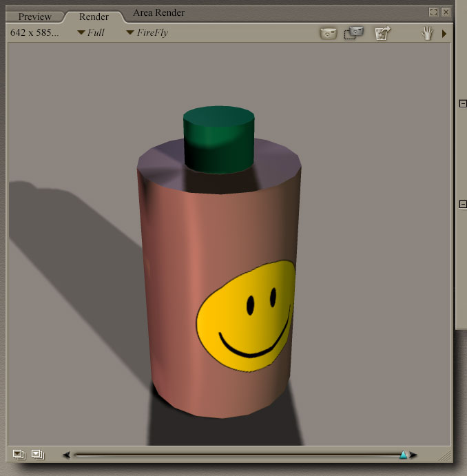Click the first render compare icon at bottom left
467x476 pixels.
pos(19,454)
